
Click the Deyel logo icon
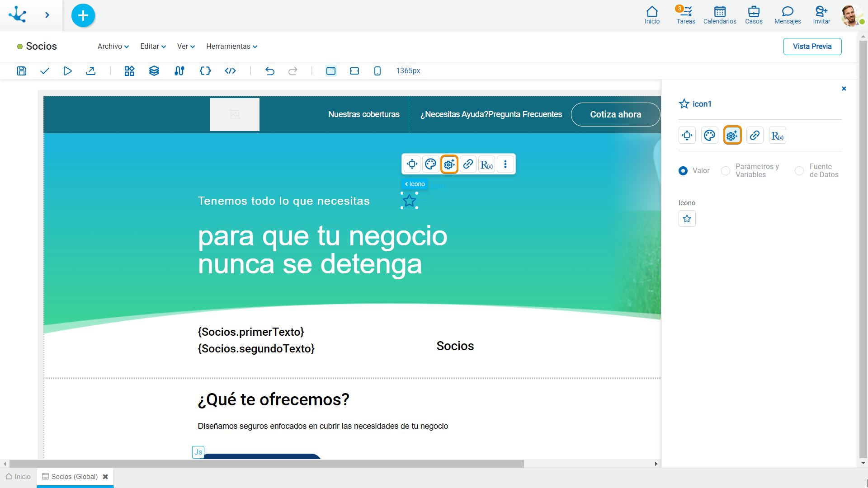pyautogui.click(x=18, y=15)
